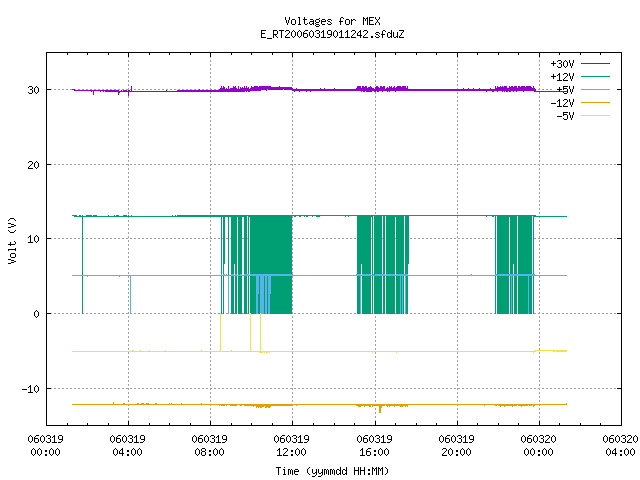Click the file name 'E_RT20060319011242.sfduZ'

(332, 34)
